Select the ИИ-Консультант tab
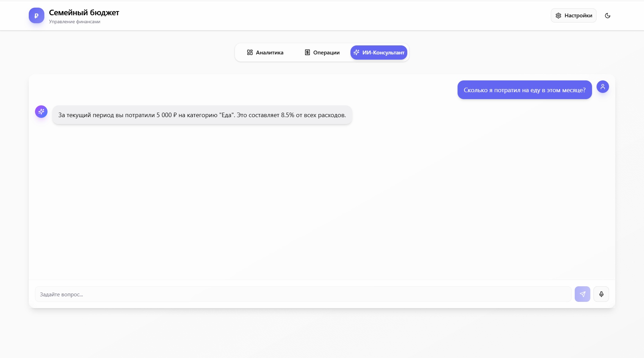The height and width of the screenshot is (358, 644). click(379, 53)
